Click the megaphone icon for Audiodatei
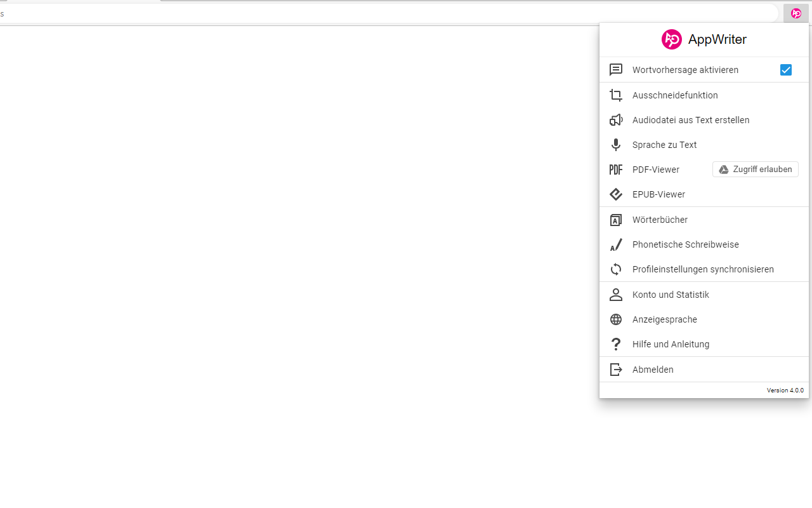Viewport: 812px width, 508px height. click(616, 120)
